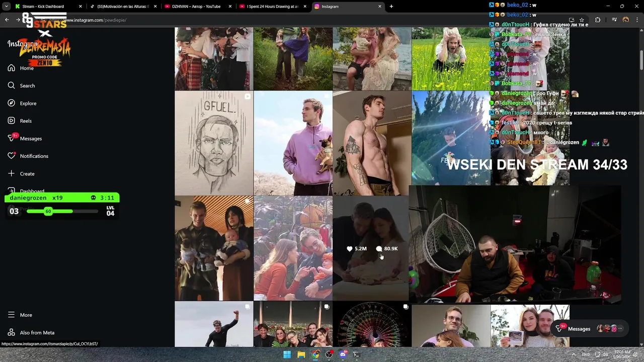Open the Ferris wheel night post
644x362 pixels.
click(x=372, y=324)
